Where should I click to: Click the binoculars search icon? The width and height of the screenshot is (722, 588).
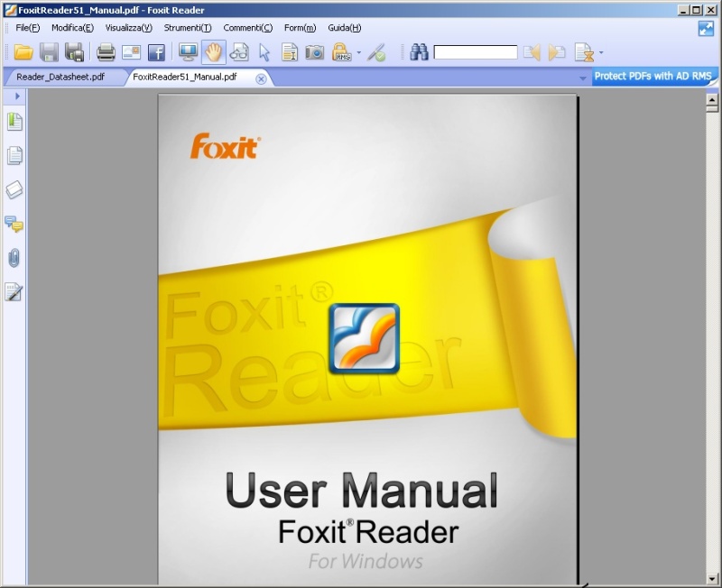(x=419, y=52)
